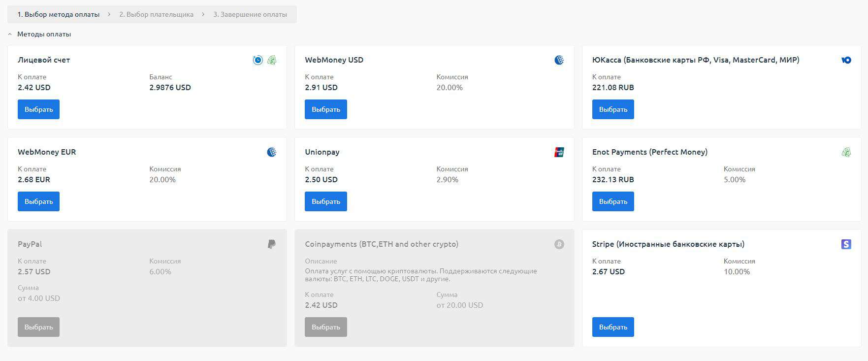Screen dimensions: 868x361
Task: Click the ЮKassa logo icon
Action: [846, 60]
